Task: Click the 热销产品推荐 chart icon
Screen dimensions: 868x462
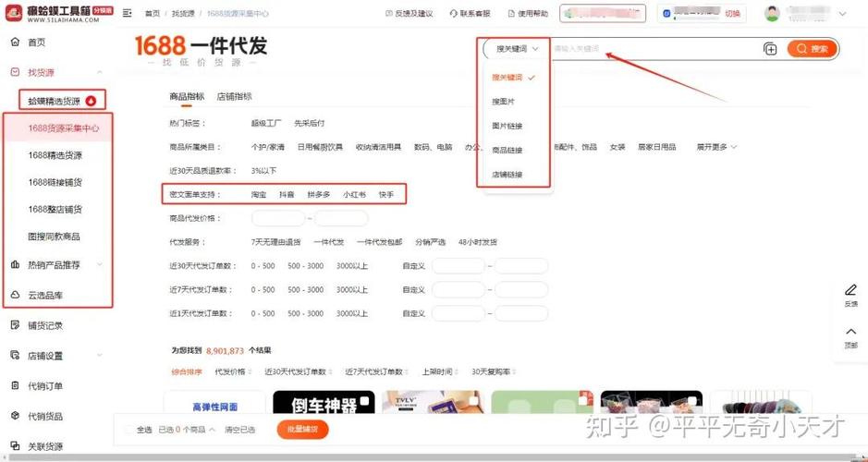Action: click(x=15, y=264)
